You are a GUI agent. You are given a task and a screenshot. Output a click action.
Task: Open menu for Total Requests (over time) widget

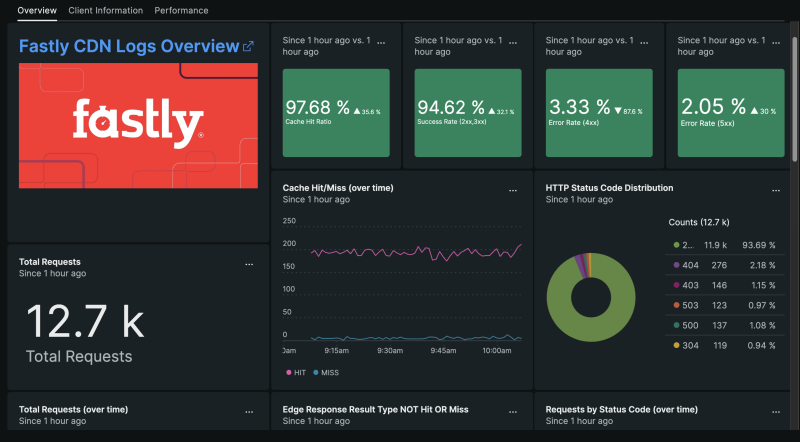coord(249,411)
